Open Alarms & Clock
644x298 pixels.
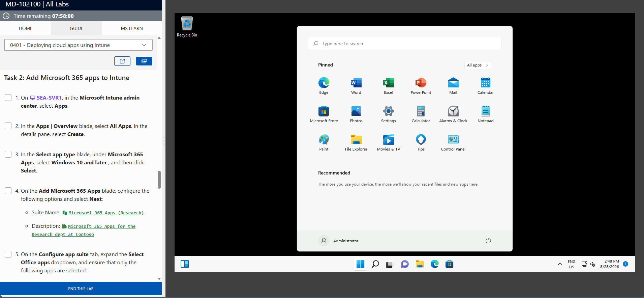453,114
